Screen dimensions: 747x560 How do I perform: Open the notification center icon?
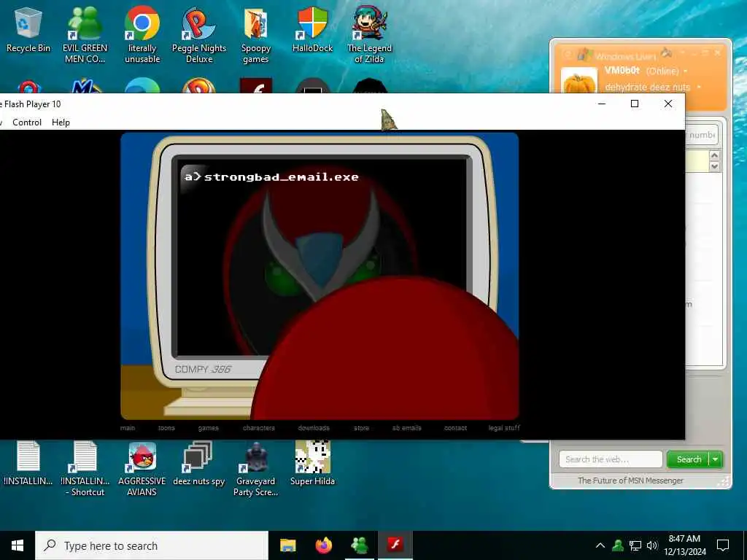click(723, 545)
